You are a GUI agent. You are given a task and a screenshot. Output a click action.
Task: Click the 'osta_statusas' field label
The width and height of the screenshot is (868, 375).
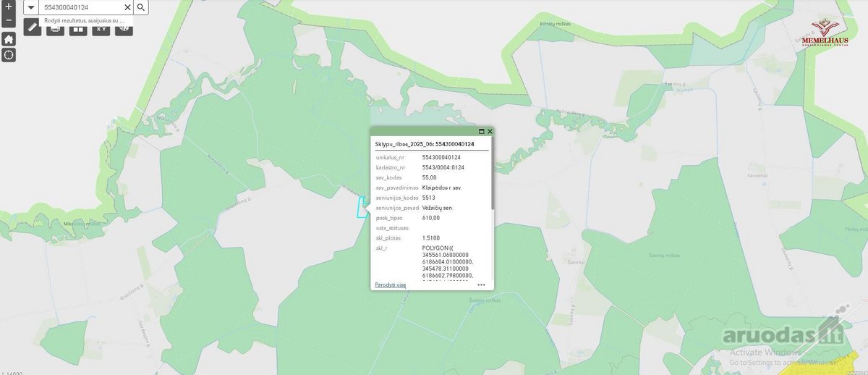(x=392, y=227)
